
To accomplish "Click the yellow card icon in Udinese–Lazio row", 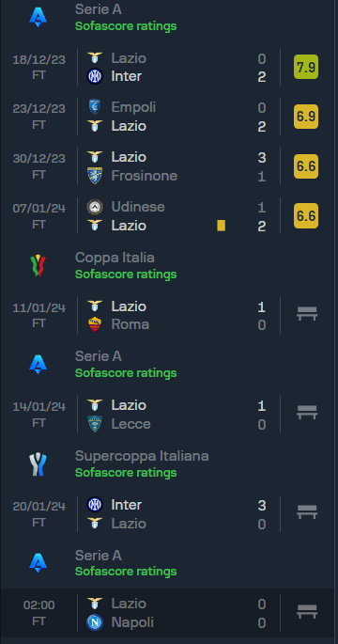I will tap(221, 226).
